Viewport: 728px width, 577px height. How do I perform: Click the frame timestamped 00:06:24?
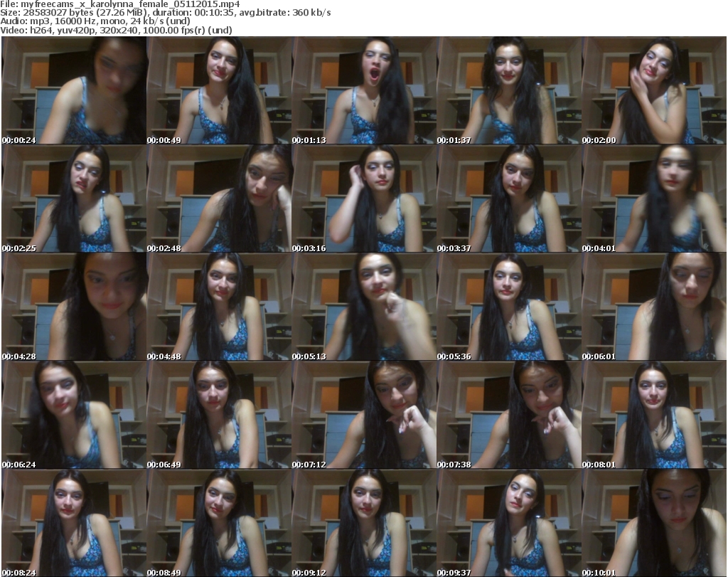[74, 415]
